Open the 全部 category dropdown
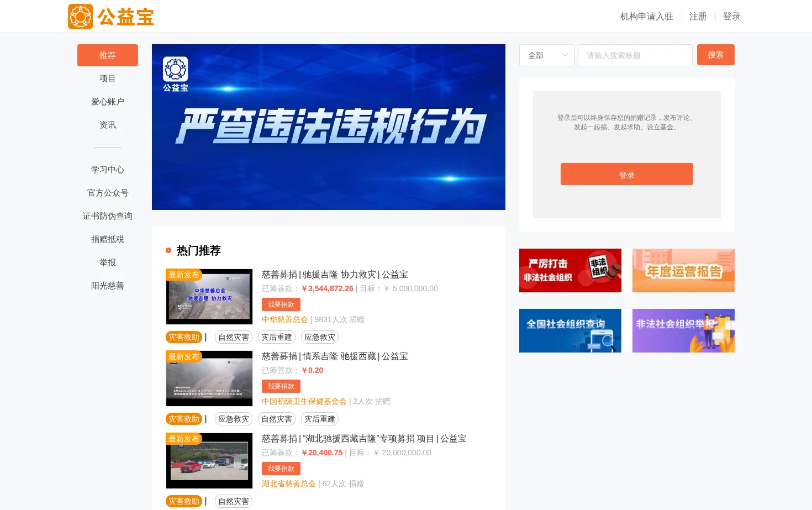 pyautogui.click(x=547, y=55)
